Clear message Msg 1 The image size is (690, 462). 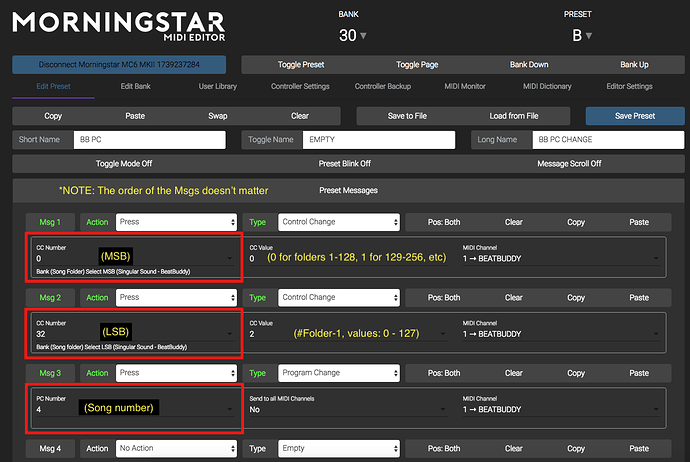[514, 222]
